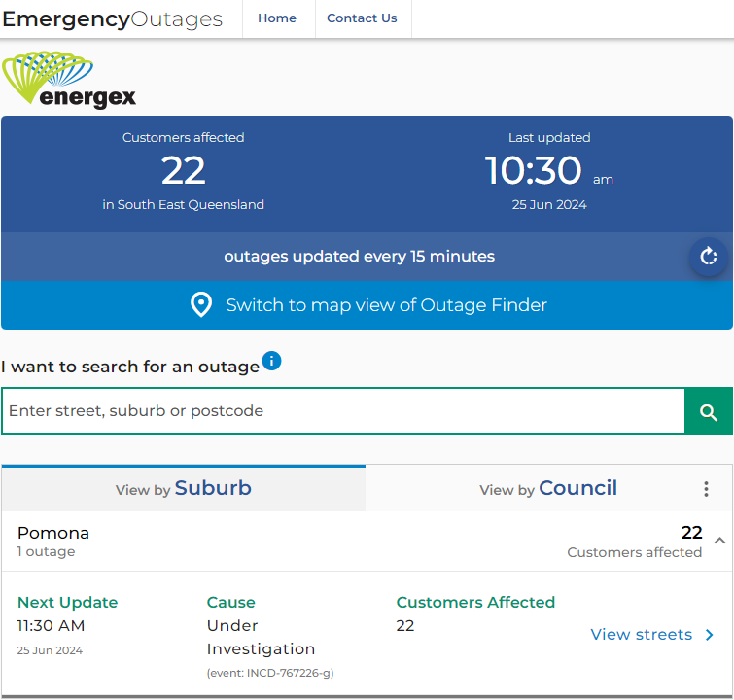
Task: Click the 22 customers affected count for Pomona
Action: [691, 533]
